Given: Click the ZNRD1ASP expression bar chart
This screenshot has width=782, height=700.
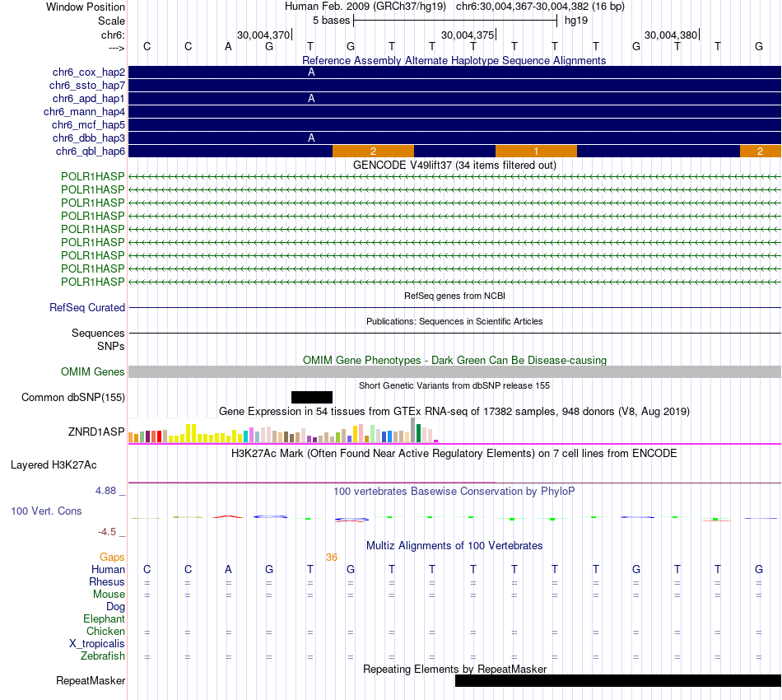Looking at the screenshot, I should (283, 431).
